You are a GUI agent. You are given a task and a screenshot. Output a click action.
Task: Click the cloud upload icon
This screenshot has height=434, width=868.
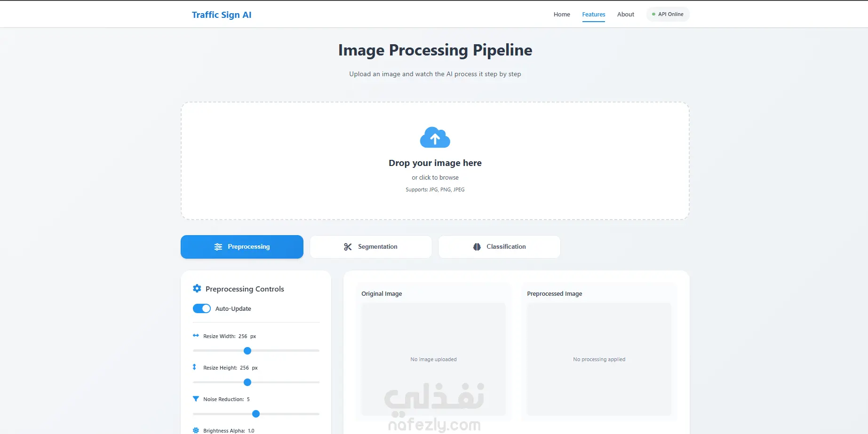435,137
